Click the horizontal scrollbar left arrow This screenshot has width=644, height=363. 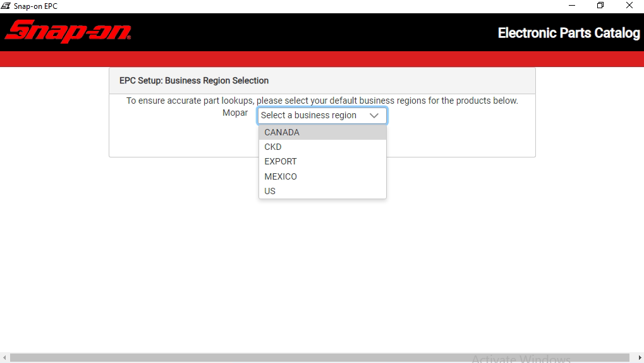tap(4, 358)
